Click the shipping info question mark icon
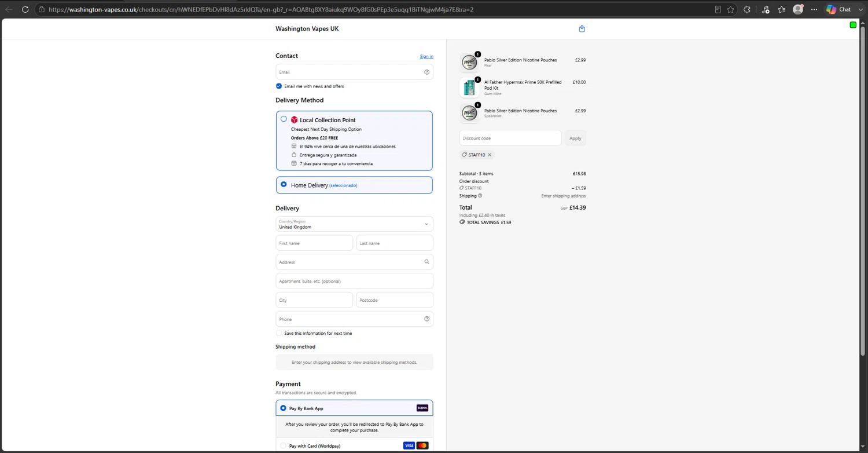This screenshot has height=453, width=868. [x=480, y=196]
